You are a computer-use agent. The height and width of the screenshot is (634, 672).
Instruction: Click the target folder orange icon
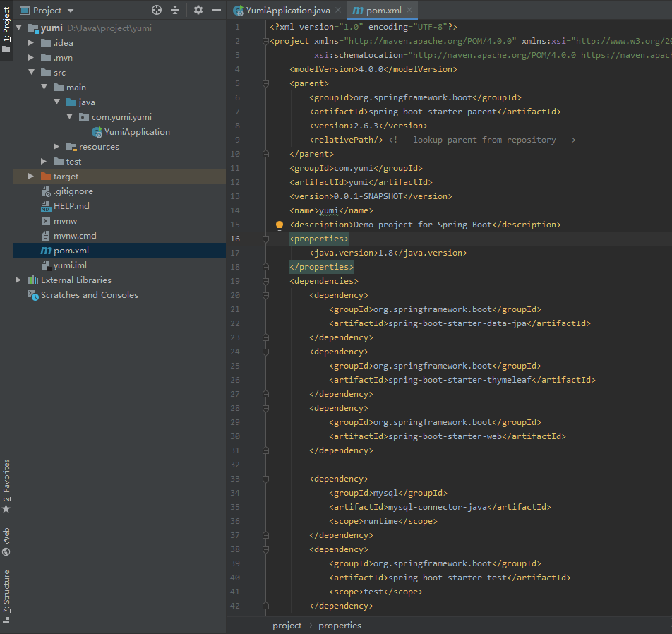pos(46,177)
